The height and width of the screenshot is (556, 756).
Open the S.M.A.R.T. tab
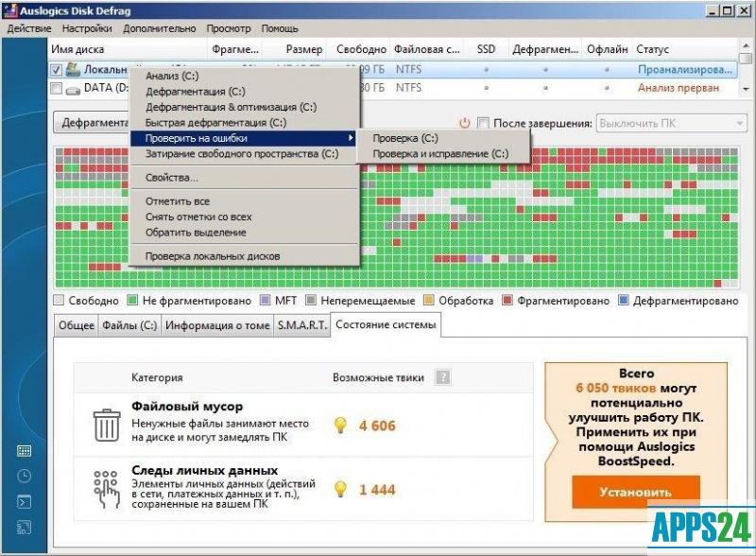point(301,325)
